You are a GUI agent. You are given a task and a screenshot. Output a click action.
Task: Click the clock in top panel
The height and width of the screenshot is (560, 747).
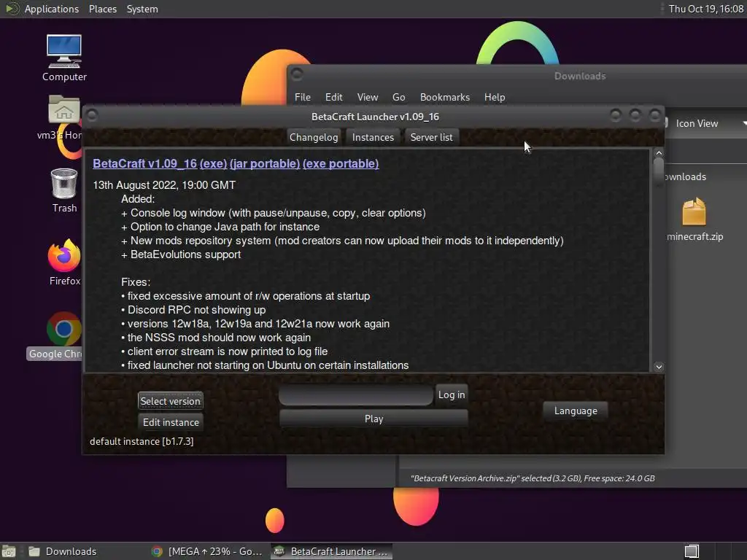(x=705, y=9)
